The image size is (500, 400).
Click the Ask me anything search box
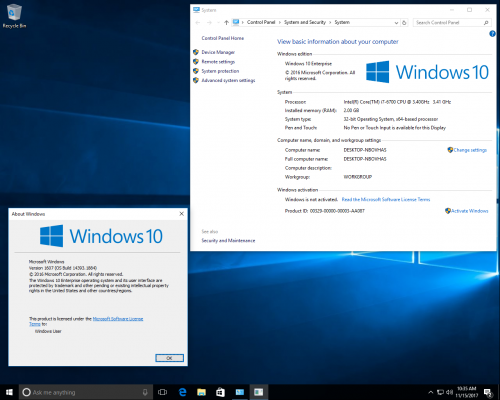(x=86, y=392)
